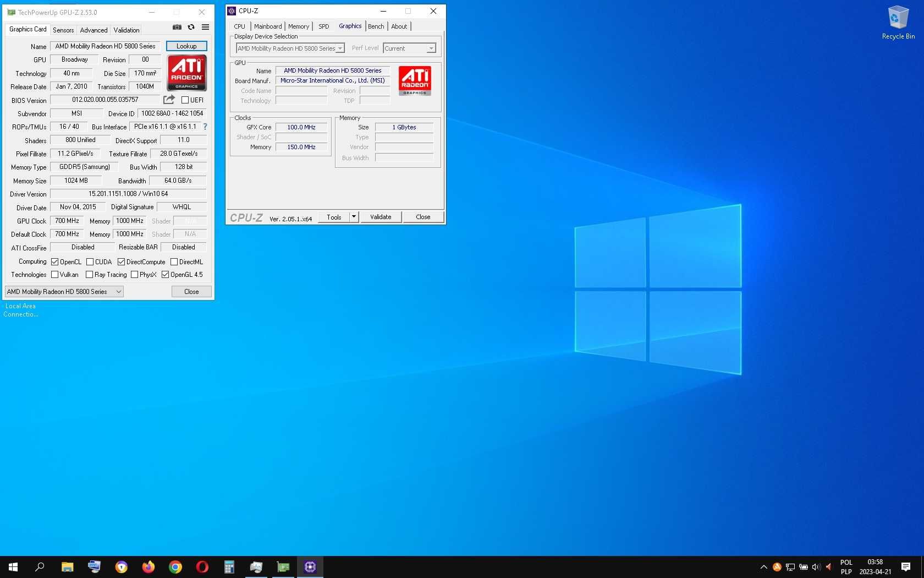Click the Close button in GPU-Z
The image size is (924, 578).
tap(191, 292)
